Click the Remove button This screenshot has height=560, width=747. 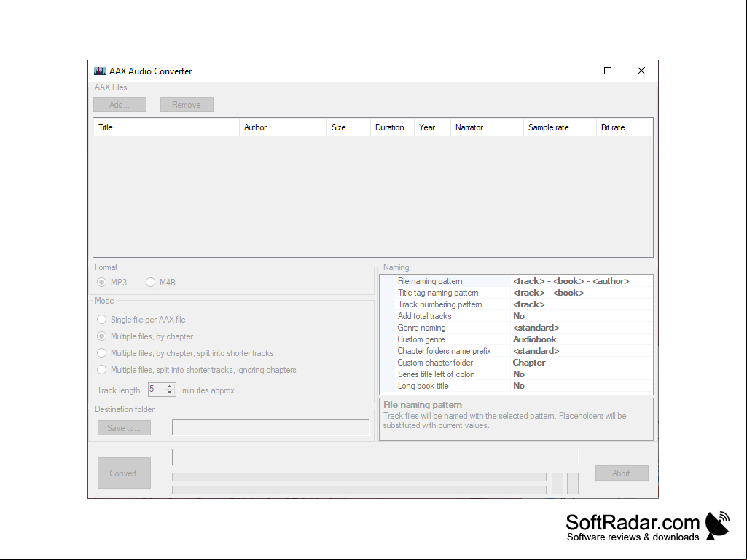(x=187, y=105)
